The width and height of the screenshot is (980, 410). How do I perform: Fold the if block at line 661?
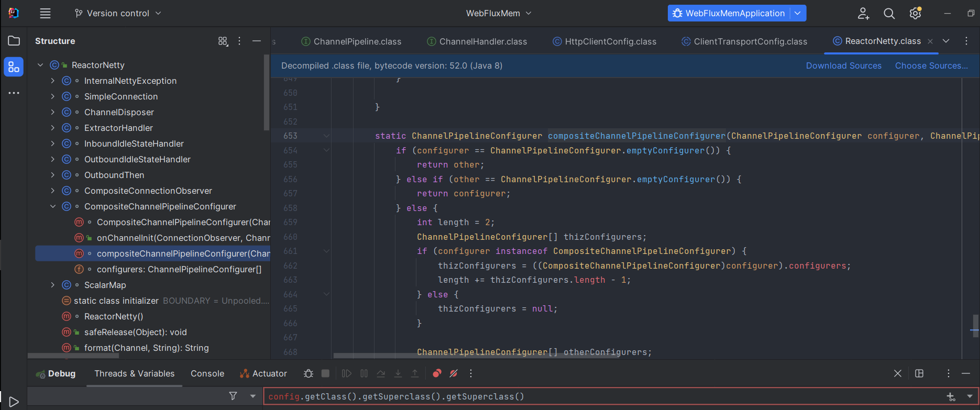(x=326, y=251)
